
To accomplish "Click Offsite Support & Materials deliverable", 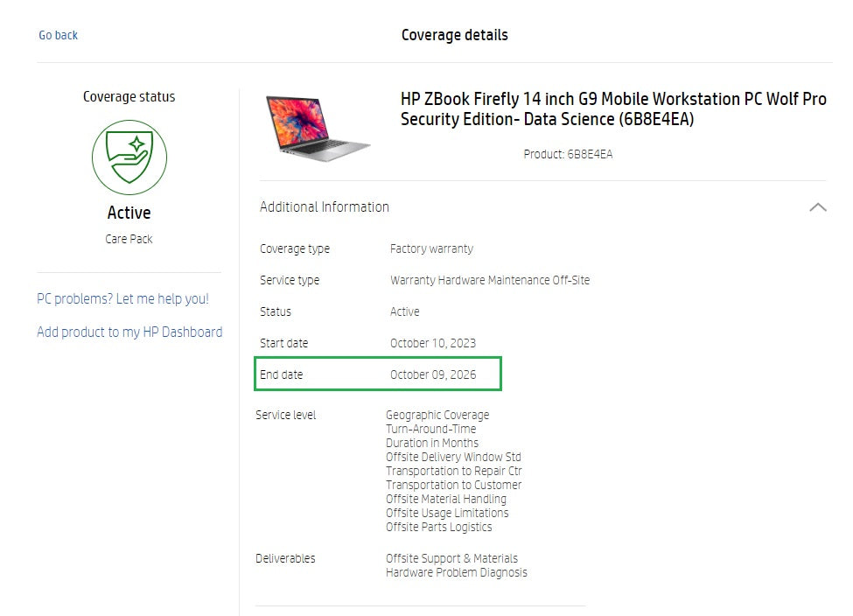I will tap(451, 558).
